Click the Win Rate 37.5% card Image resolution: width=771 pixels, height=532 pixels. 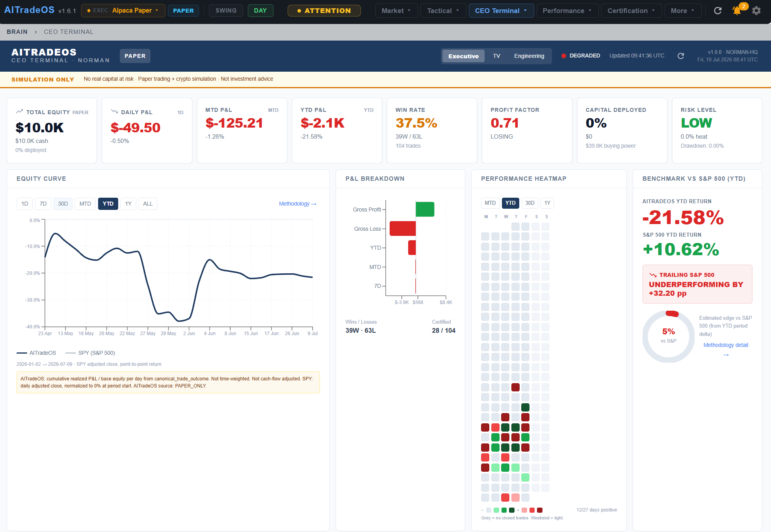(x=432, y=130)
